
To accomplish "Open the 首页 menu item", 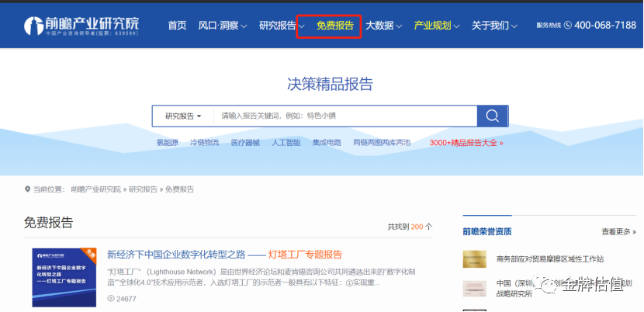I will (177, 26).
